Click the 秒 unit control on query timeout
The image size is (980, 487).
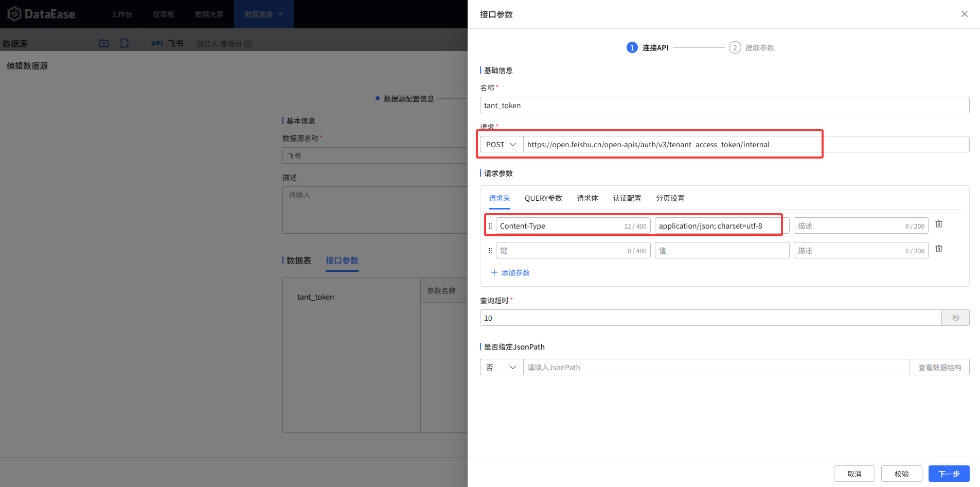click(x=955, y=318)
